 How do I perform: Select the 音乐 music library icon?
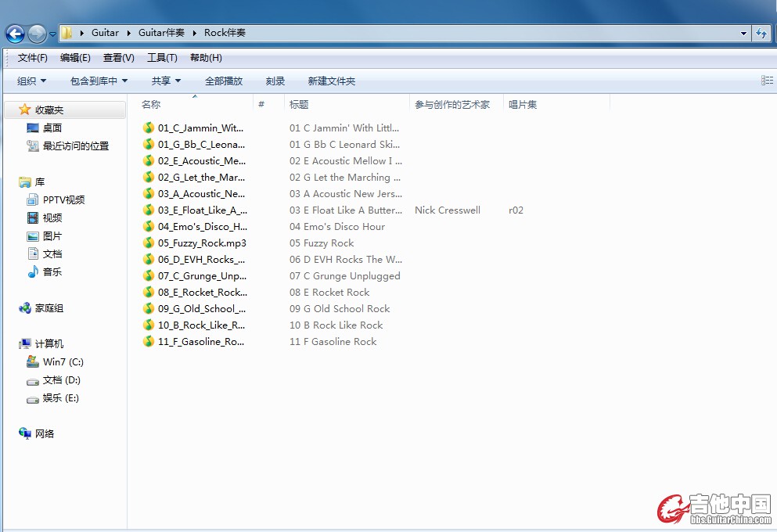[x=33, y=271]
